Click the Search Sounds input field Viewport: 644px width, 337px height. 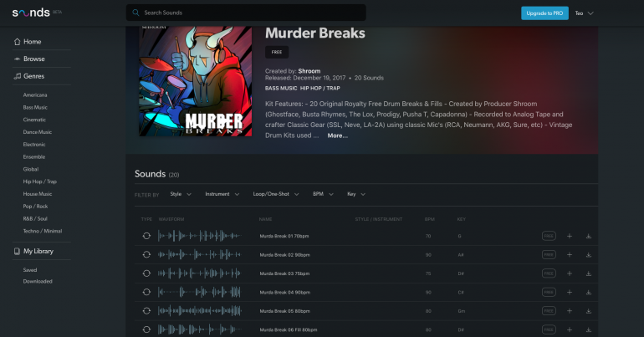[246, 13]
